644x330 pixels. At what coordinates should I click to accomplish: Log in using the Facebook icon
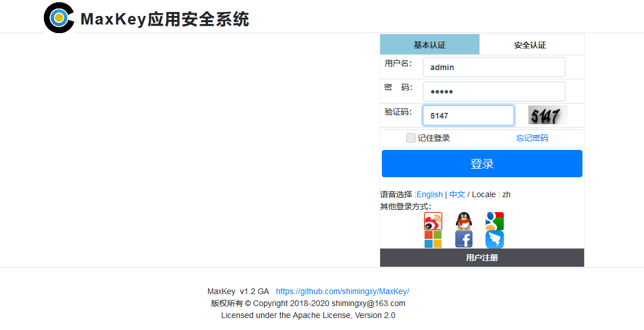click(464, 239)
